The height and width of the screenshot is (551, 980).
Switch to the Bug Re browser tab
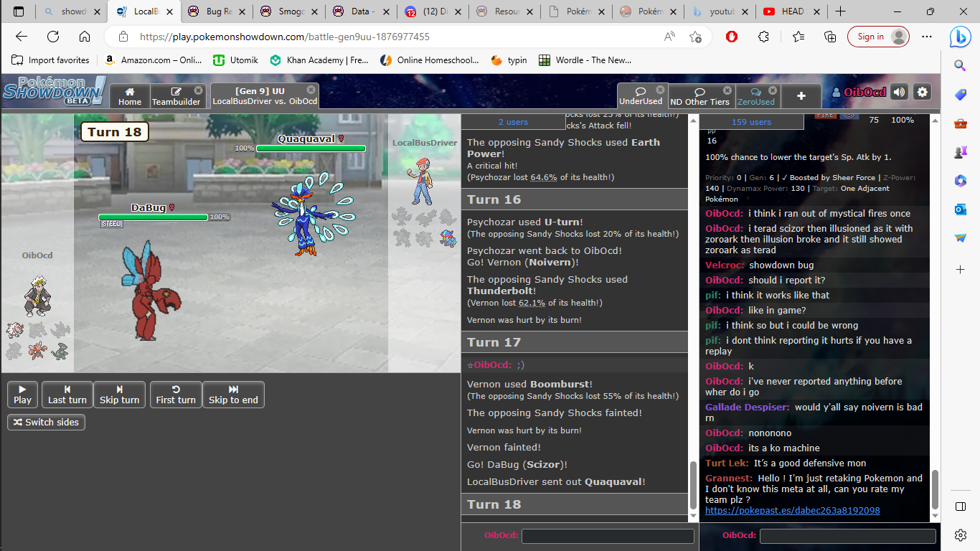(x=216, y=11)
